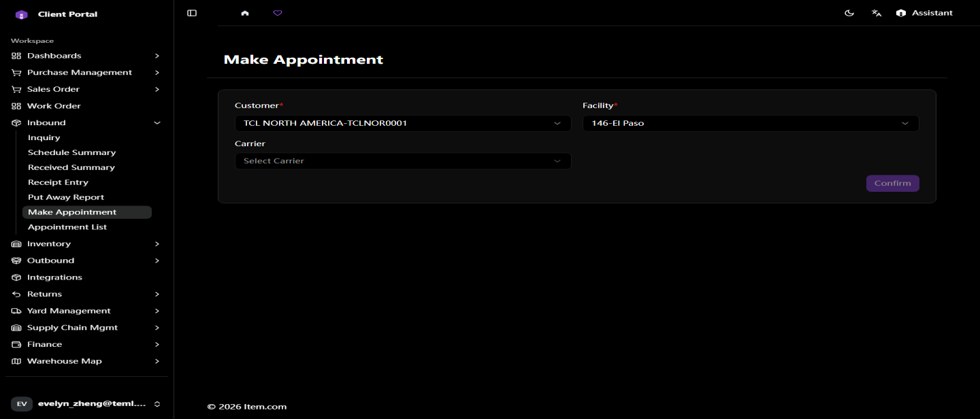
Task: Click the Outbound open box icon
Action: [x=16, y=261]
